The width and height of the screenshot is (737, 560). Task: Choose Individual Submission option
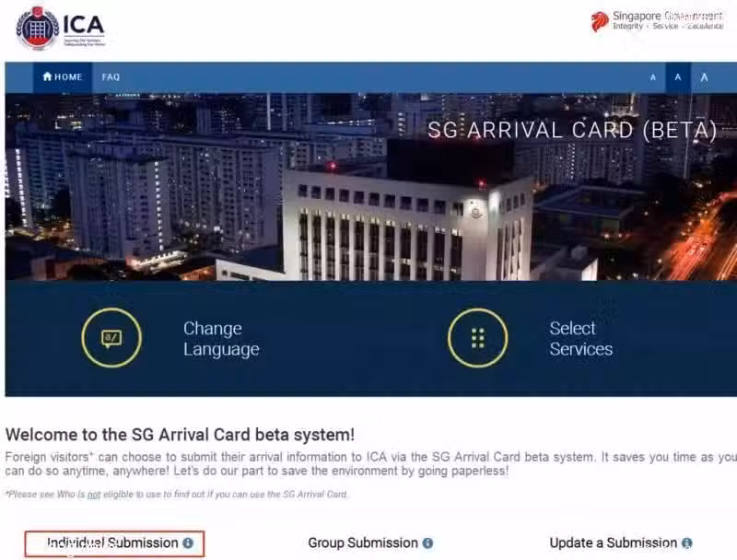tap(114, 543)
